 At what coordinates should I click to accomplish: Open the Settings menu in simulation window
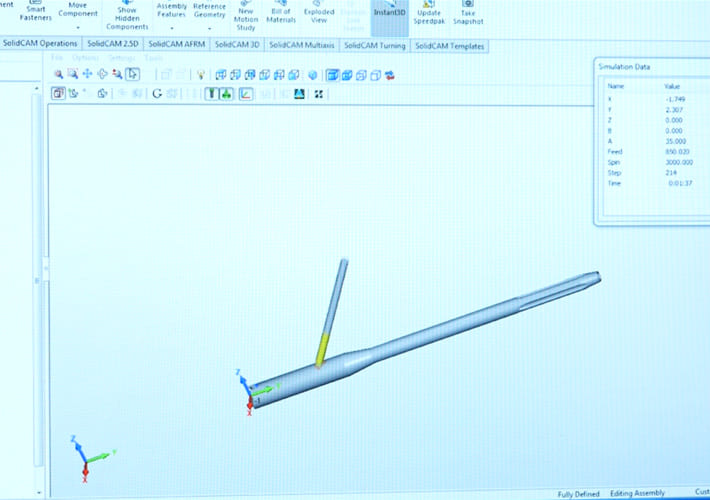click(x=121, y=58)
